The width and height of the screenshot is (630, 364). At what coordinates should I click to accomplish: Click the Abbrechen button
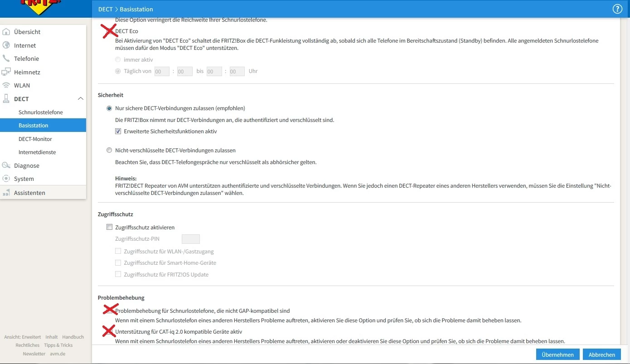pos(602,354)
